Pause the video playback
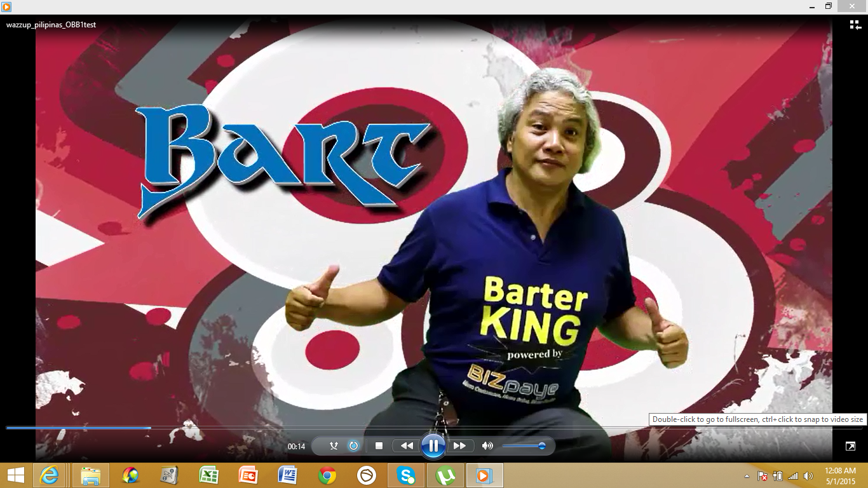This screenshot has height=488, width=868. click(x=433, y=445)
